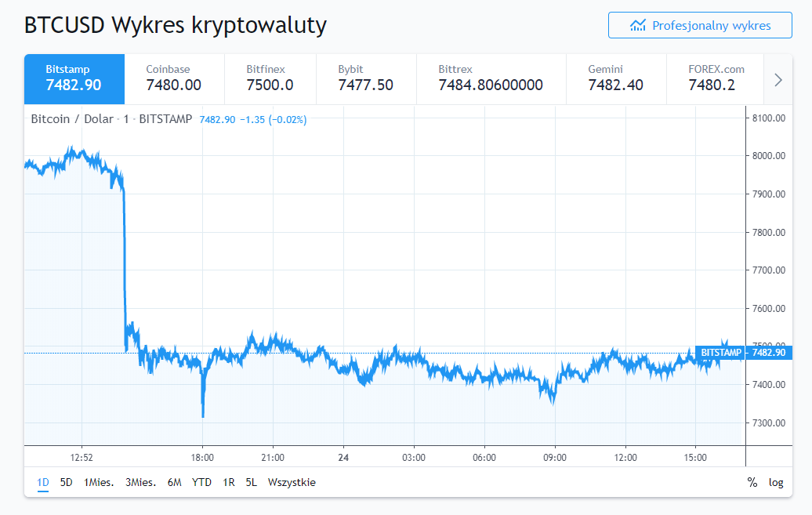This screenshot has width=812, height=515.
Task: Click the chart icon in Profesjonalny wykres button
Action: pos(637,25)
